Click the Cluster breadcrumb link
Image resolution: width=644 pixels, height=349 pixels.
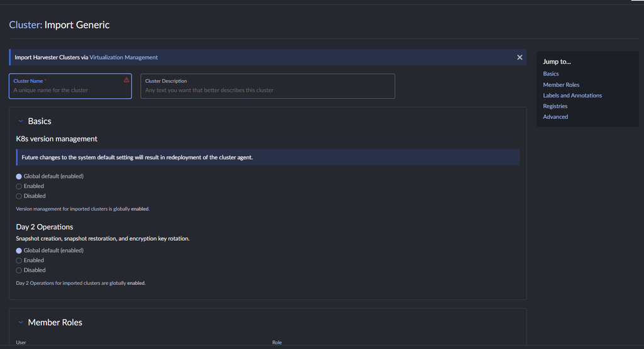(x=25, y=25)
